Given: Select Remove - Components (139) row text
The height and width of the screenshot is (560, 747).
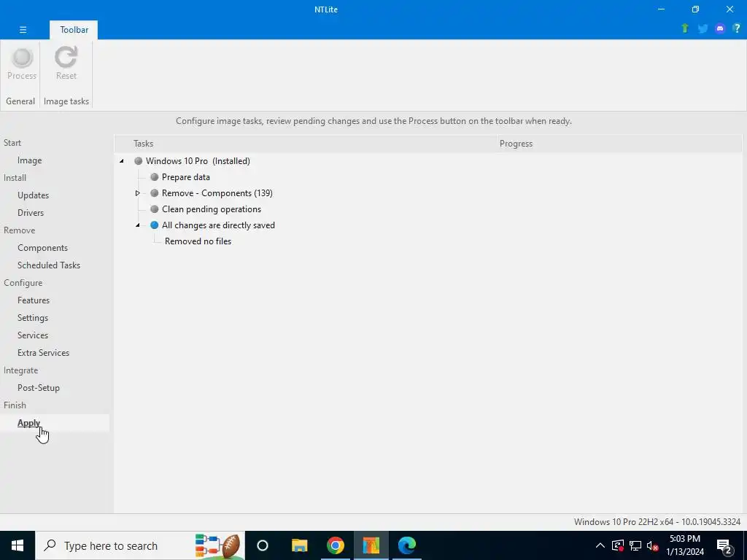Looking at the screenshot, I should (217, 192).
